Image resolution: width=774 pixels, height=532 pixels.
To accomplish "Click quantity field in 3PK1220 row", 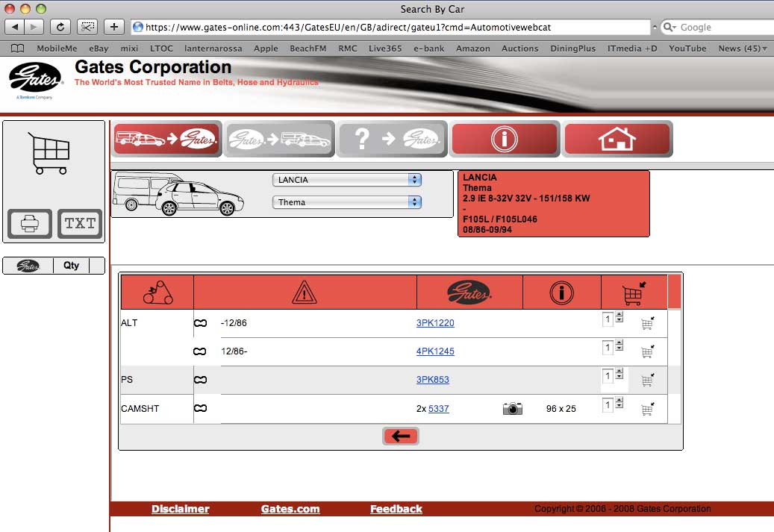I will point(608,319).
